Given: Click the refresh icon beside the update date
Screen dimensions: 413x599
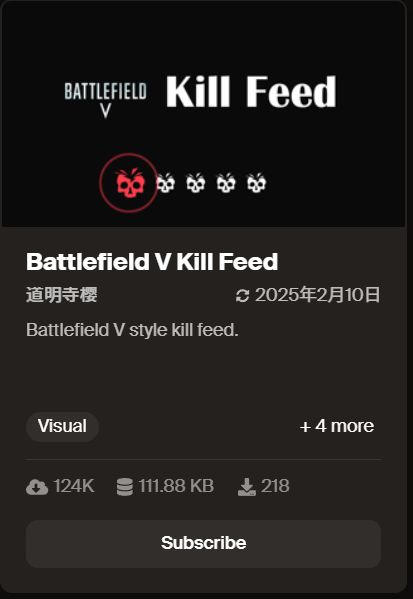Looking at the screenshot, I should 243,296.
